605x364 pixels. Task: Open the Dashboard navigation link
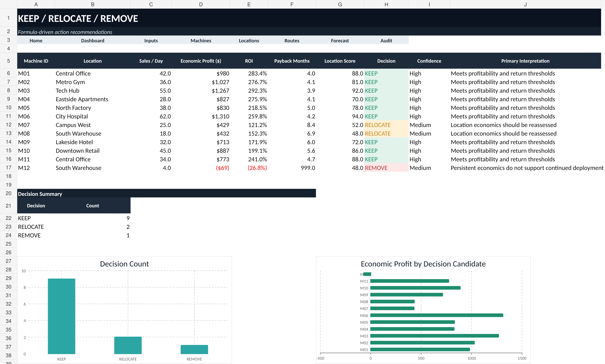pyautogui.click(x=93, y=40)
